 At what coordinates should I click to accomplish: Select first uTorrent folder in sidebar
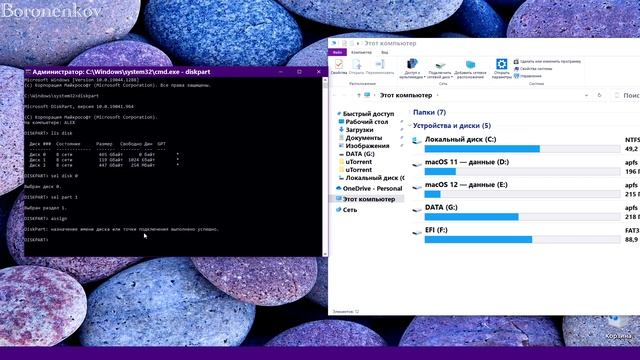pyautogui.click(x=355, y=162)
